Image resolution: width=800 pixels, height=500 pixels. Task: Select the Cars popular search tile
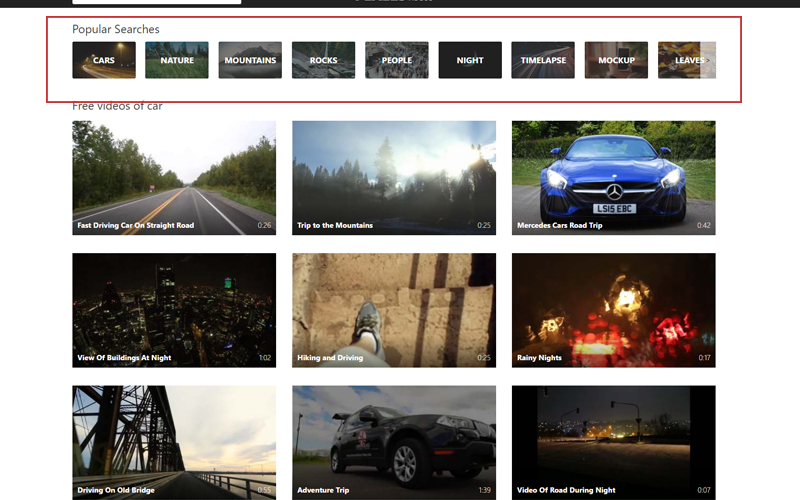point(104,60)
